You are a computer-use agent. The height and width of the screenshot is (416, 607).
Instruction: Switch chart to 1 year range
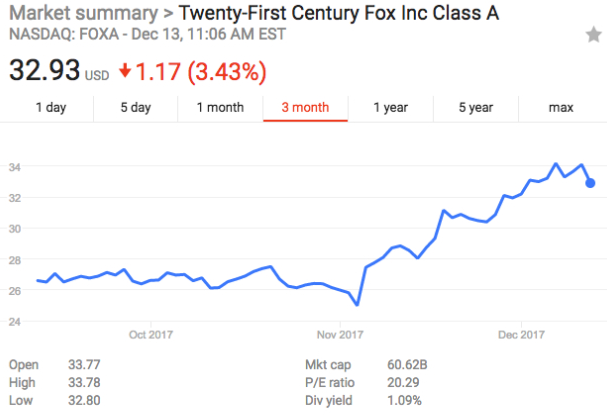click(390, 107)
